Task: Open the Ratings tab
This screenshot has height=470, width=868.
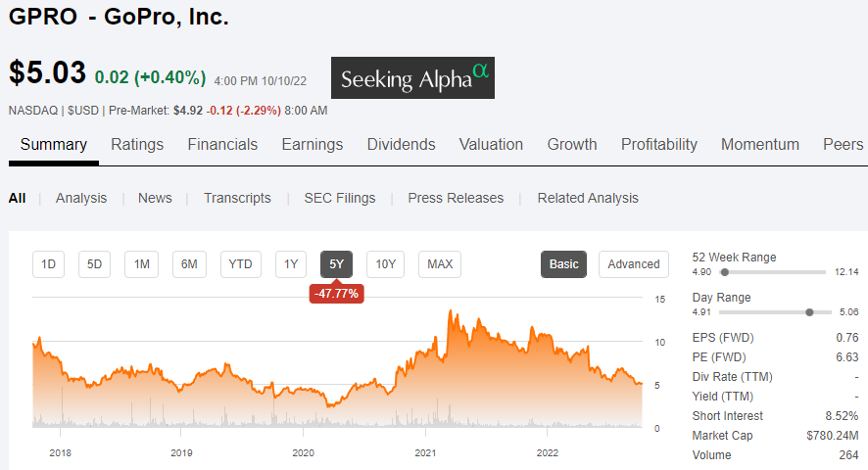Action: [x=137, y=144]
